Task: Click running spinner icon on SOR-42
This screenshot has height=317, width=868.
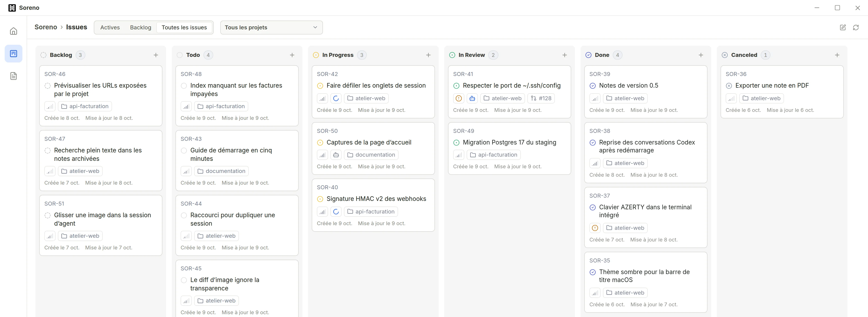Action: pos(336,98)
